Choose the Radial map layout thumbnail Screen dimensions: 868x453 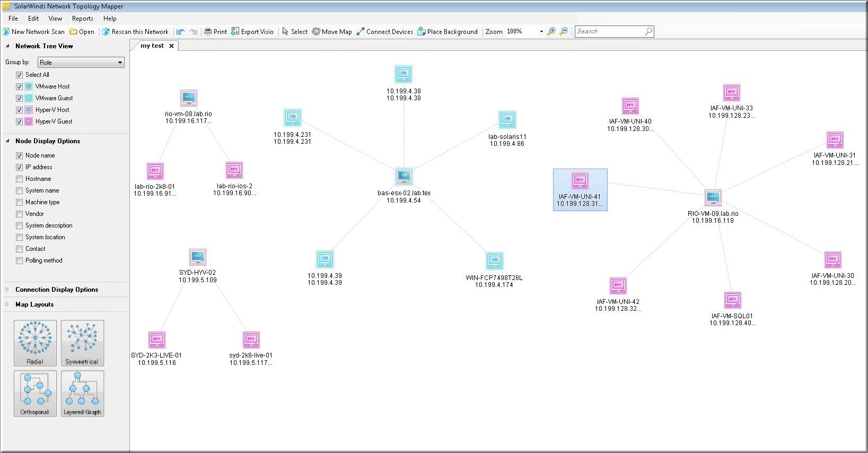pyautogui.click(x=35, y=343)
